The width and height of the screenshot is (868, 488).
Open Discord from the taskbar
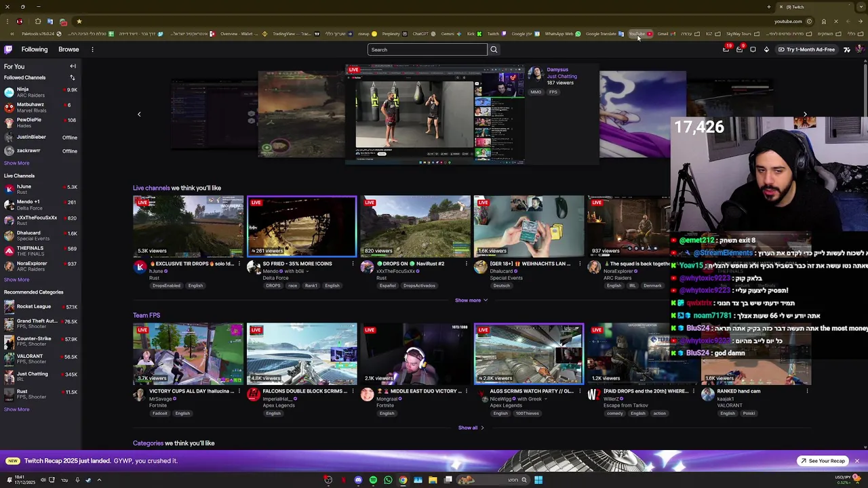coord(358,480)
